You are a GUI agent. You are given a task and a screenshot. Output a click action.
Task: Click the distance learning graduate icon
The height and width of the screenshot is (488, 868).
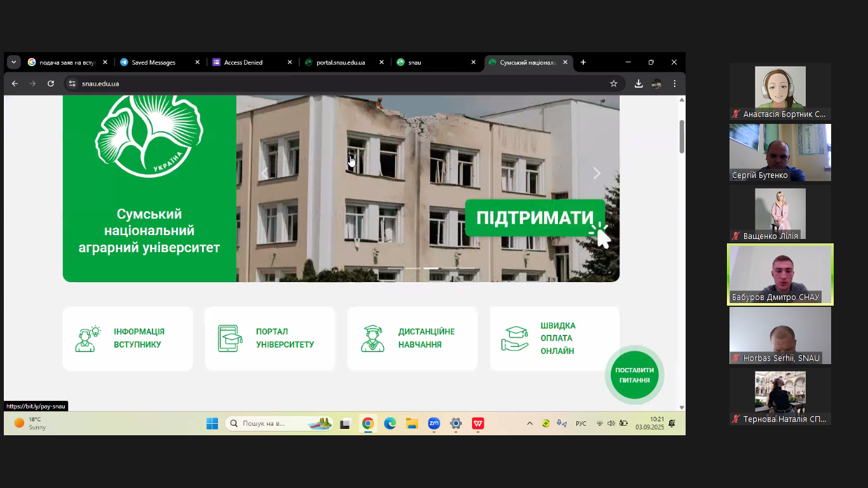click(372, 339)
